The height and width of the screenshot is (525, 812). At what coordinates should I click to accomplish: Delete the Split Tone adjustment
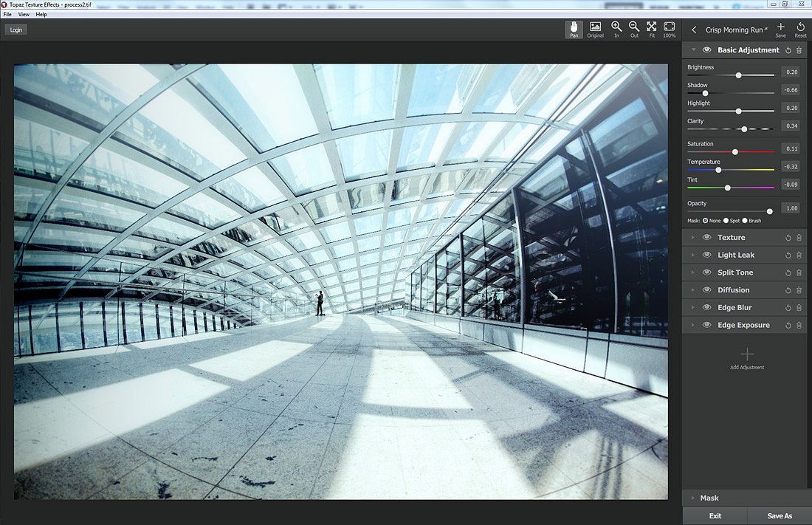coord(799,272)
